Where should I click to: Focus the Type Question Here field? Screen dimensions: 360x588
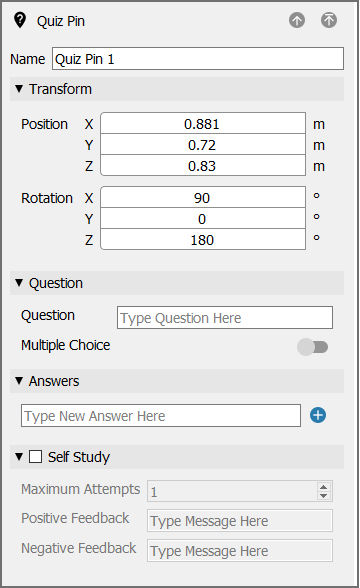[225, 318]
